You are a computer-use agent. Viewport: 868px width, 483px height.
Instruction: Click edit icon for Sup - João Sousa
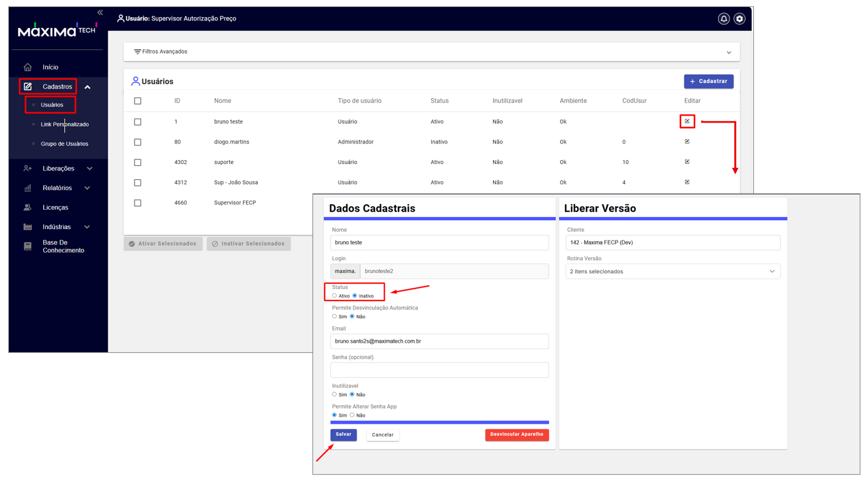tap(687, 182)
